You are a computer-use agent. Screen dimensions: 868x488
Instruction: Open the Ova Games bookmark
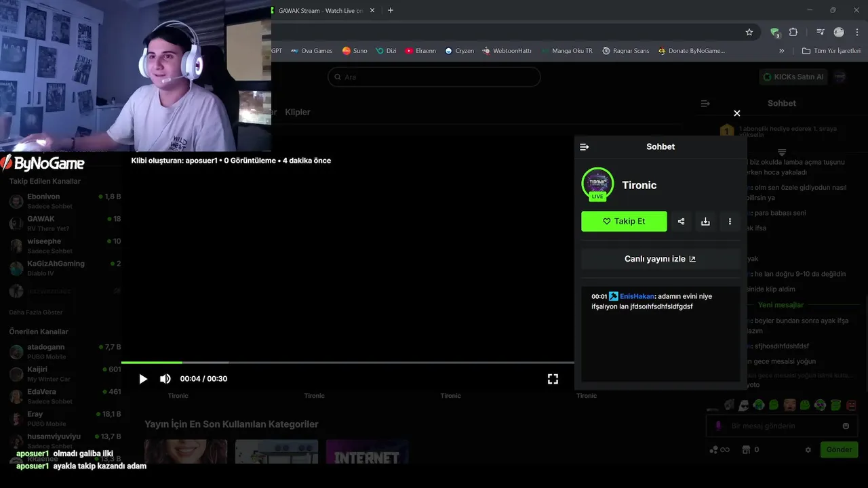(x=312, y=51)
